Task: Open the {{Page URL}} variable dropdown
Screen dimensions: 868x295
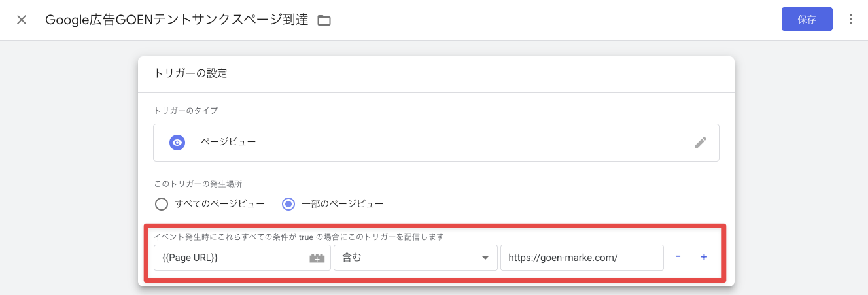Action: [229, 258]
